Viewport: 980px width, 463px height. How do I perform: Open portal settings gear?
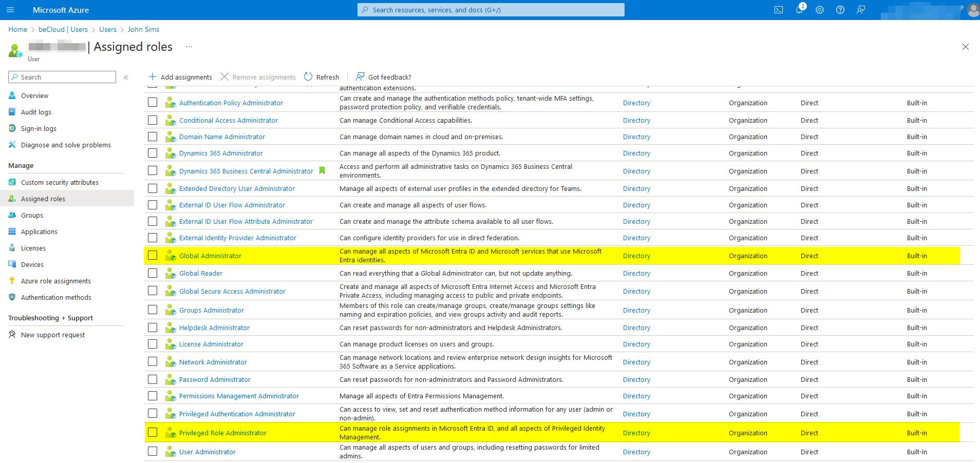point(820,10)
